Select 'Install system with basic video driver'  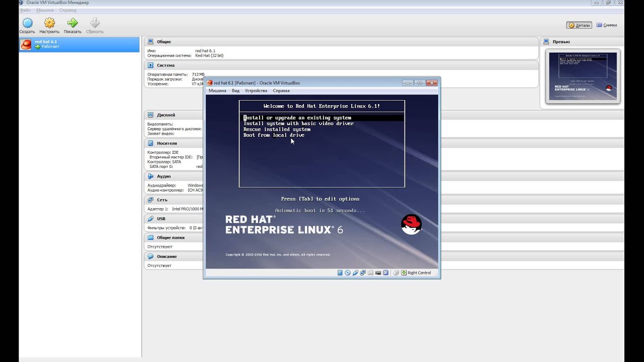[x=298, y=124]
